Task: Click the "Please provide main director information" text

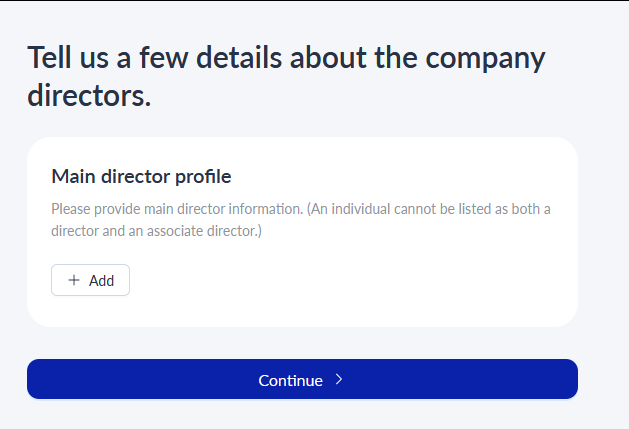Action: [177, 209]
